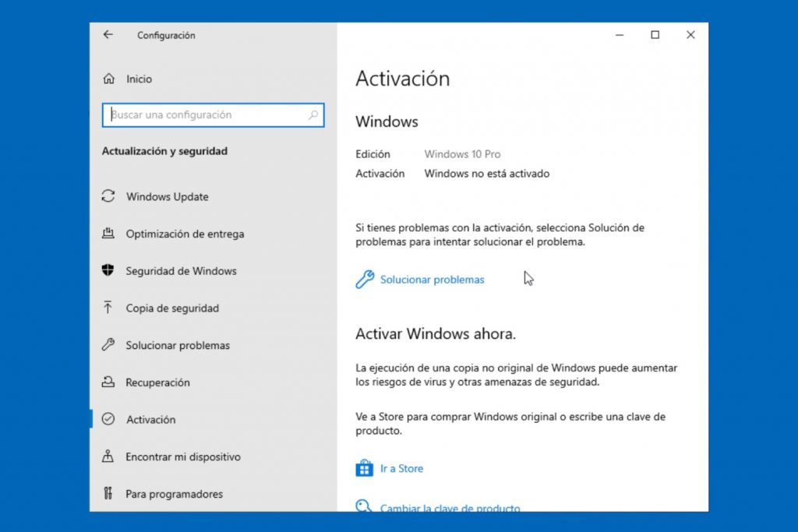
Task: Click the Encontrar mi dispositivo icon
Action: [108, 456]
